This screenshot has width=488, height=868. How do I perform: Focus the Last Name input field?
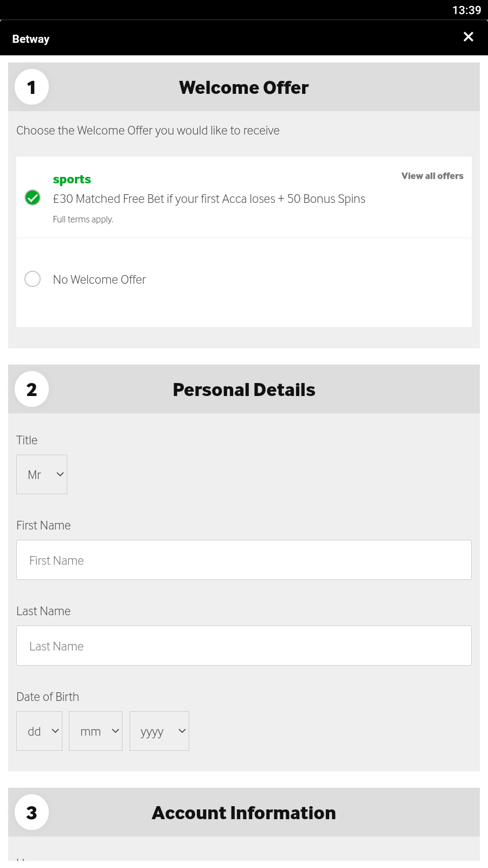tap(244, 646)
